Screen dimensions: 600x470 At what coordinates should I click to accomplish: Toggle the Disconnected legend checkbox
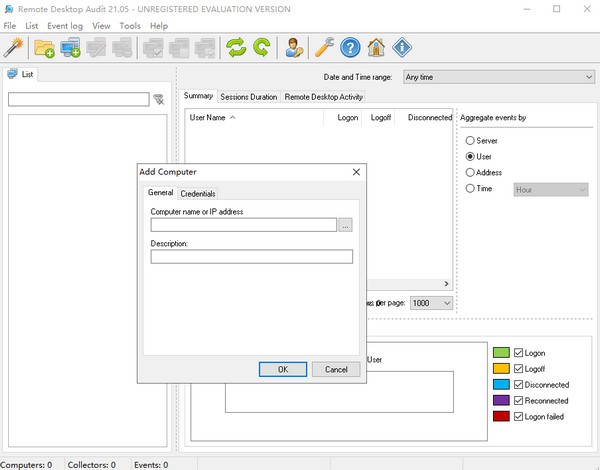(518, 384)
